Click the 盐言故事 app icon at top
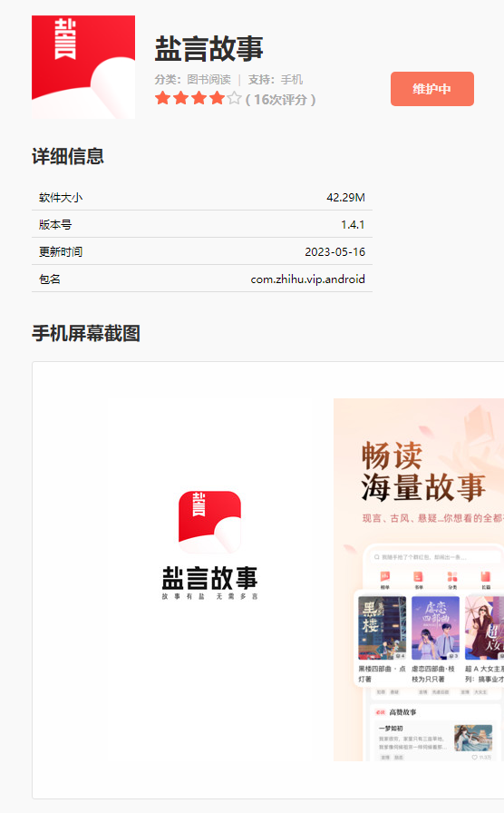The height and width of the screenshot is (813, 504). point(83,67)
